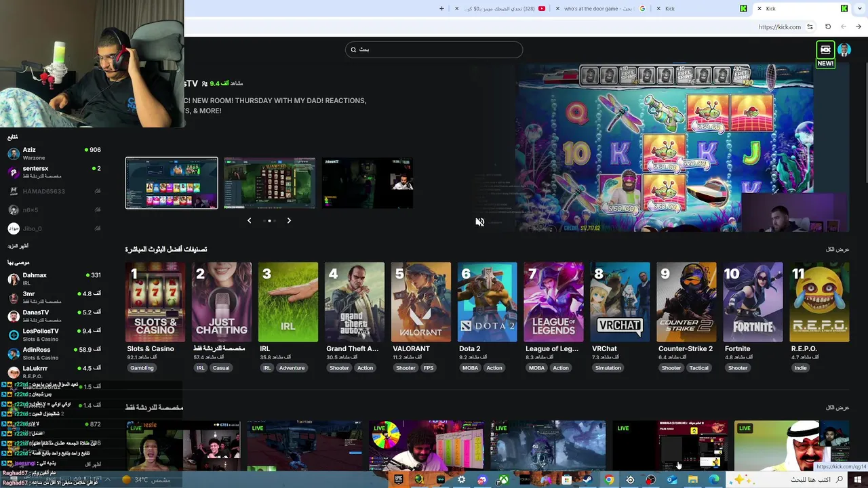
Task: Open Epic Games from the taskbar
Action: point(399,480)
